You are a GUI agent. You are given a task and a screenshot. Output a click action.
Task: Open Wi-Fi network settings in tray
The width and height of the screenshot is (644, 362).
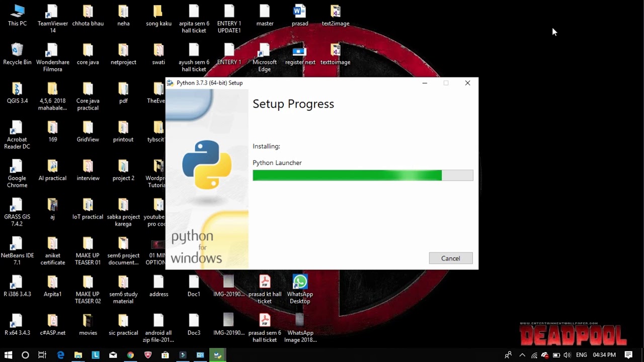tap(534, 355)
